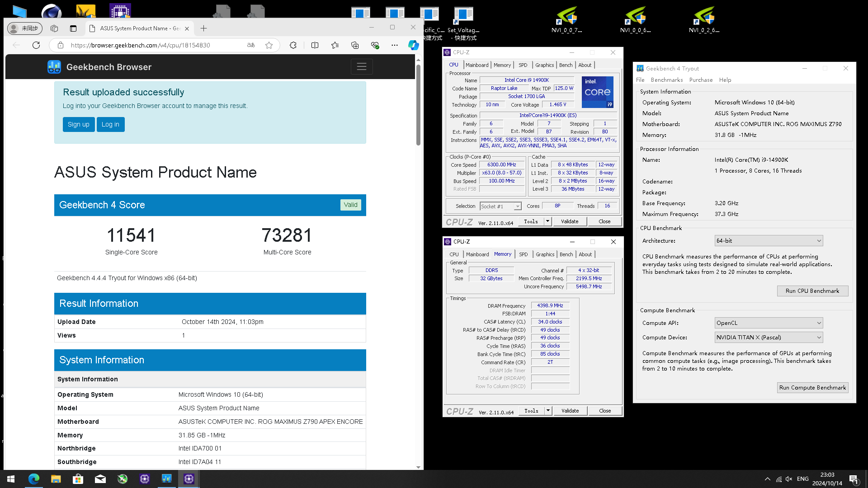868x488 pixels.
Task: Click Tools button in top CPU-Z window
Action: 531,221
